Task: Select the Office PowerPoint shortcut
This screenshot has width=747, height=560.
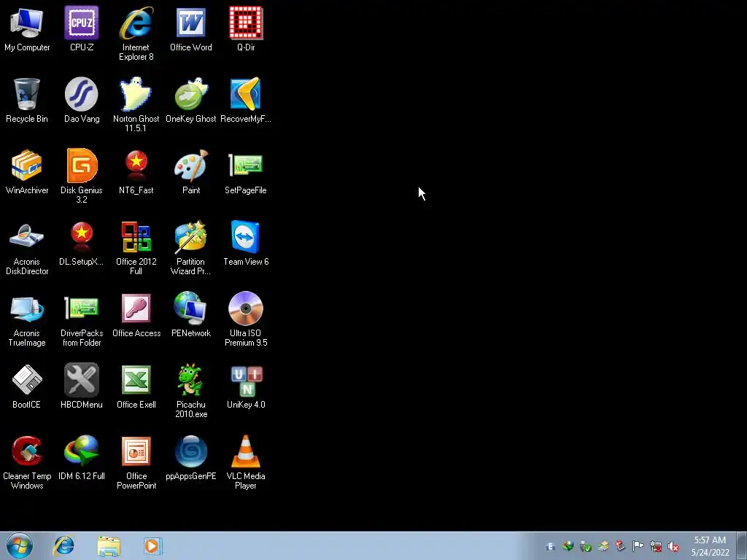Action: [136, 462]
